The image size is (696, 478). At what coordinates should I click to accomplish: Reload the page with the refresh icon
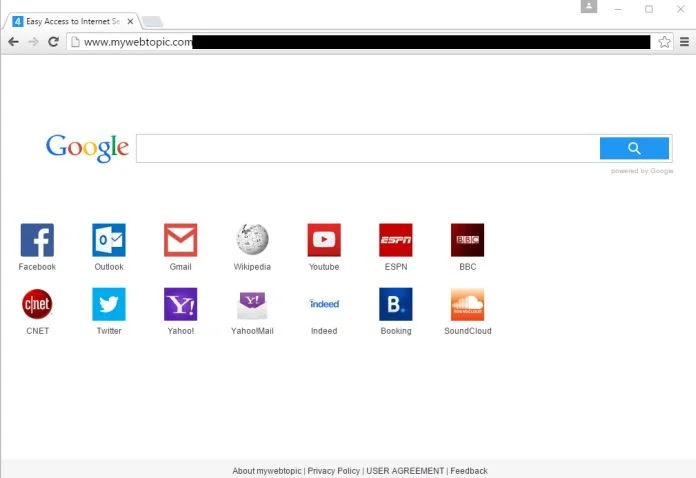(53, 42)
